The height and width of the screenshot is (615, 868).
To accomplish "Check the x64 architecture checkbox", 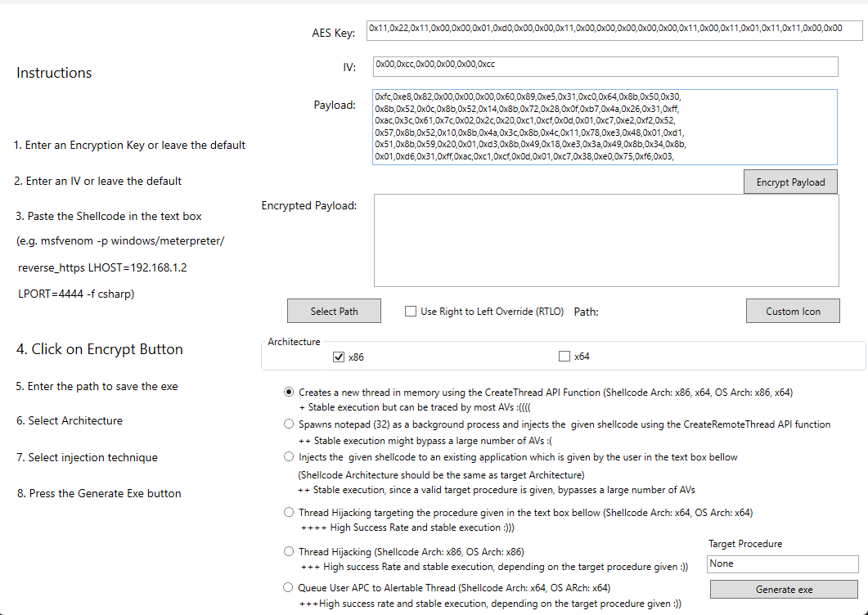I will (x=564, y=357).
